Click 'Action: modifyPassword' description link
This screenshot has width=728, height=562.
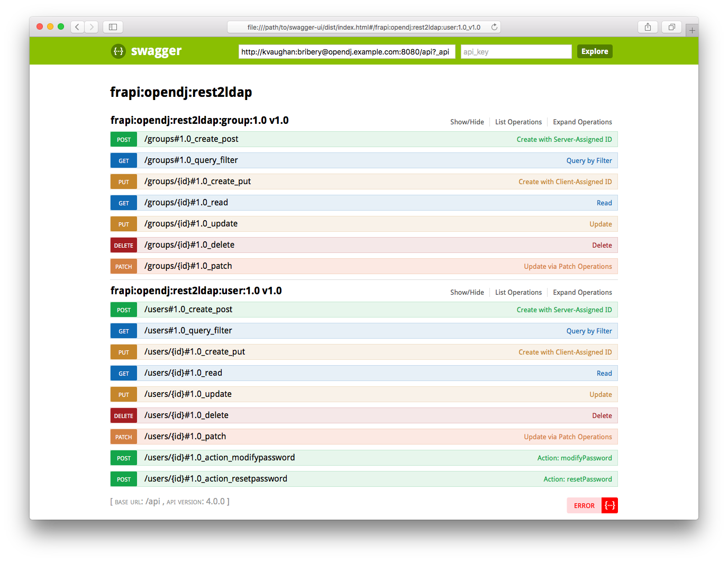tap(575, 458)
